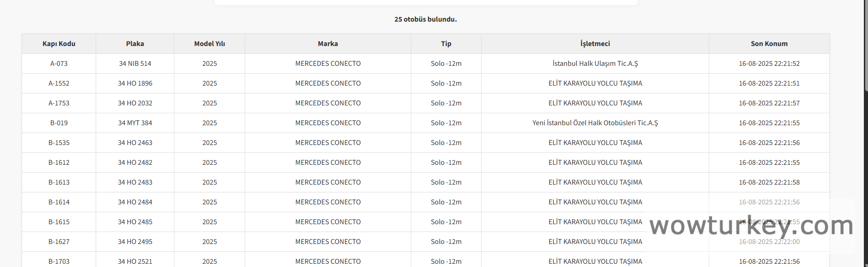Click the B-1612 bus row code
Viewport: 868px width, 267px height.
(59, 163)
